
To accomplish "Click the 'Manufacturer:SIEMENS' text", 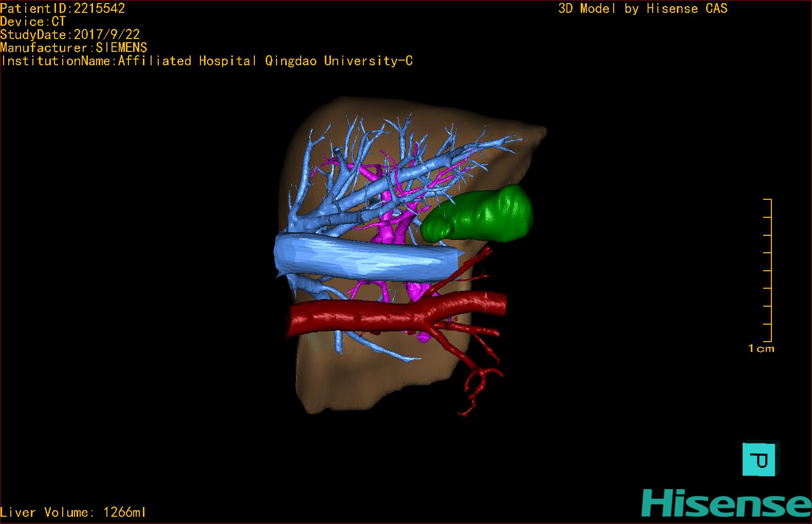I will pos(73,48).
